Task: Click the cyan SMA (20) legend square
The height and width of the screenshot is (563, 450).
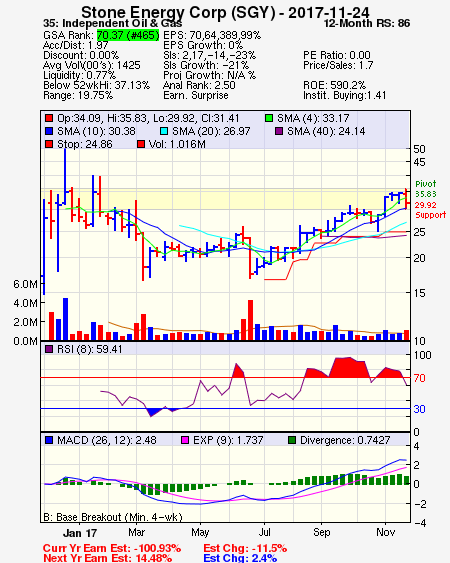Action: pos(164,131)
